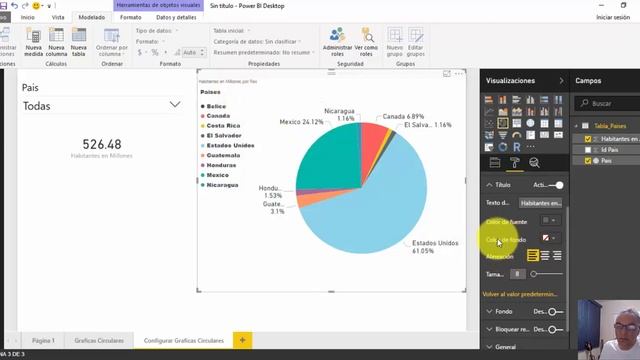
Task: Click the title text size slider
Action: pos(547,274)
